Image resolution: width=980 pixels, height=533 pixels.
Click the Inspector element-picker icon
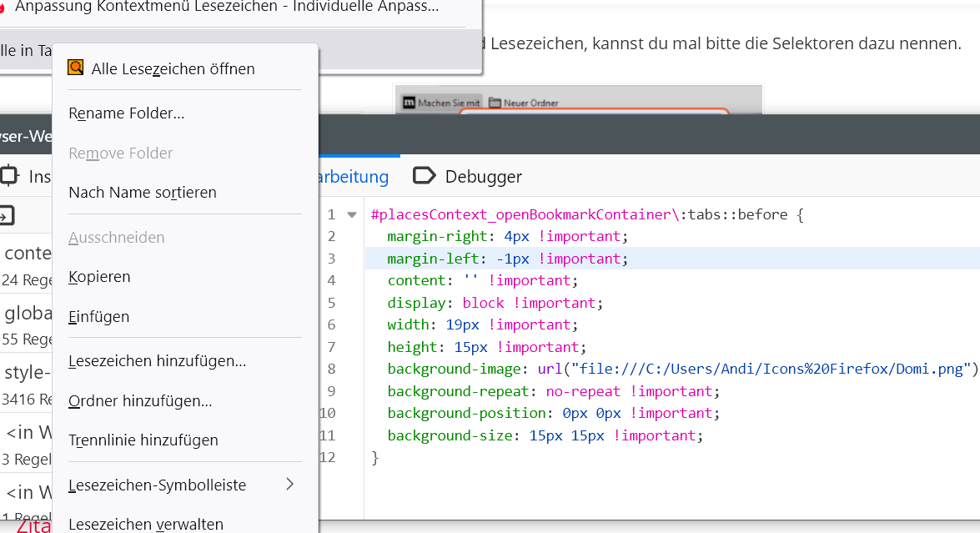(9, 176)
